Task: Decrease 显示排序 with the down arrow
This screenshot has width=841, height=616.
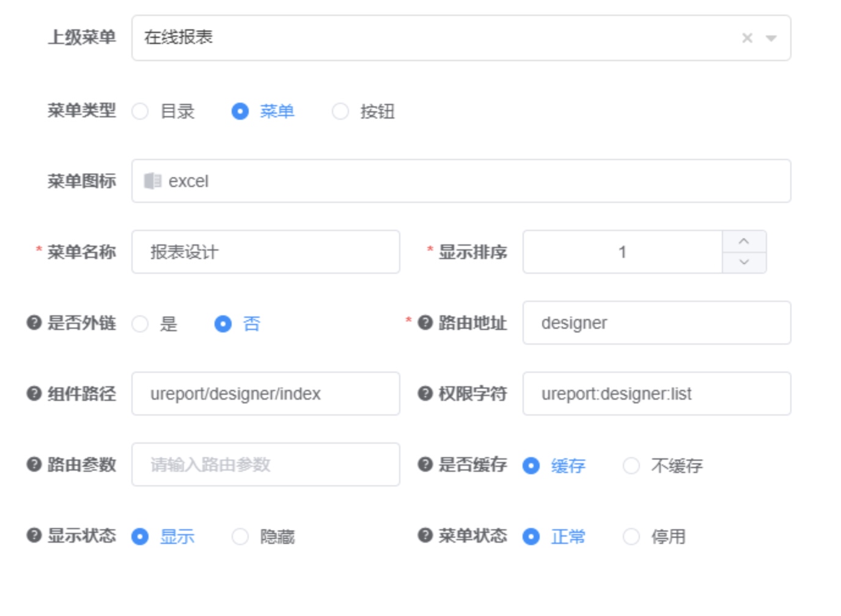Action: pos(744,262)
